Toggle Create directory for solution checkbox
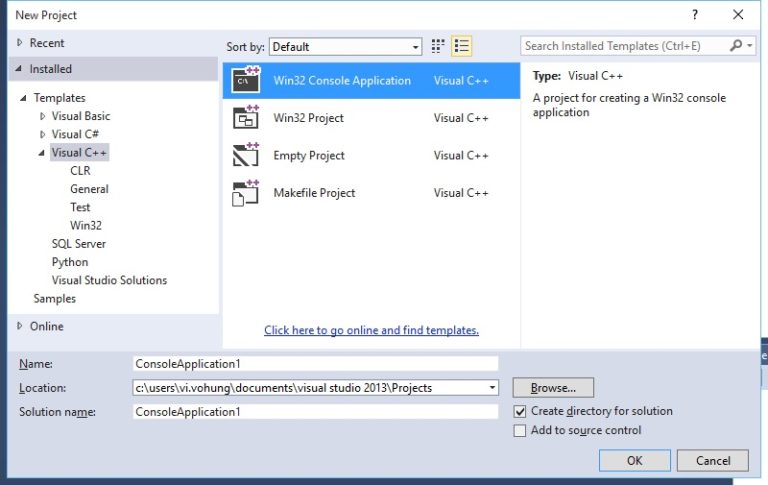 coord(520,411)
